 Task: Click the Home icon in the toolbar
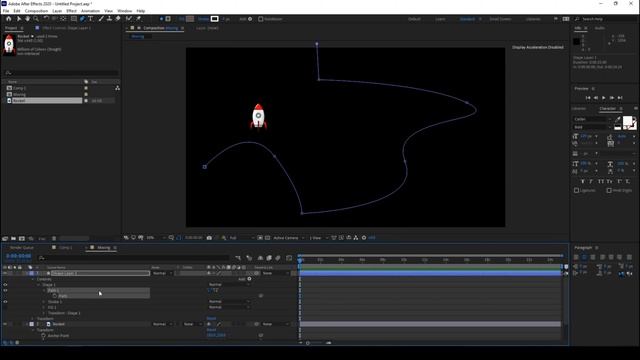(x=8, y=19)
